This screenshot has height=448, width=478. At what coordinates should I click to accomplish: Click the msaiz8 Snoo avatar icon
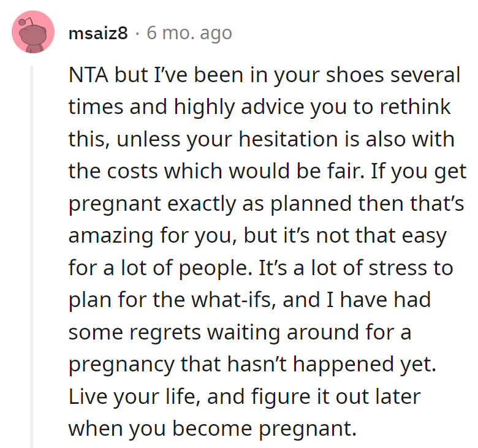31,33
